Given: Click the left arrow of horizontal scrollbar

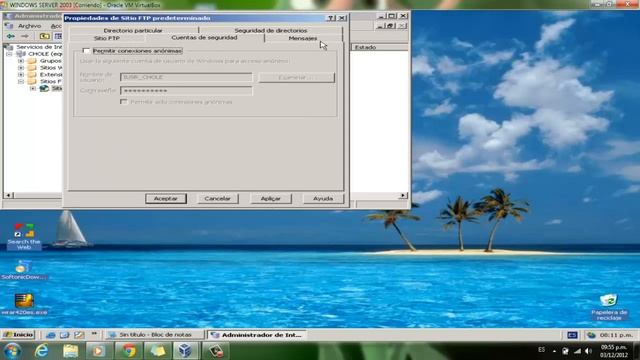Looking at the screenshot, I should [8, 196].
